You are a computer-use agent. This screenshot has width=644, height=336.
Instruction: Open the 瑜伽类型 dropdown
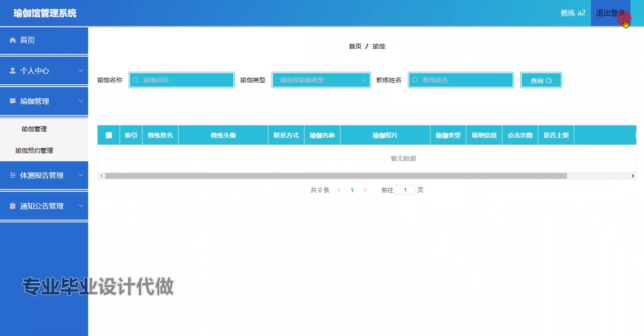tap(321, 80)
